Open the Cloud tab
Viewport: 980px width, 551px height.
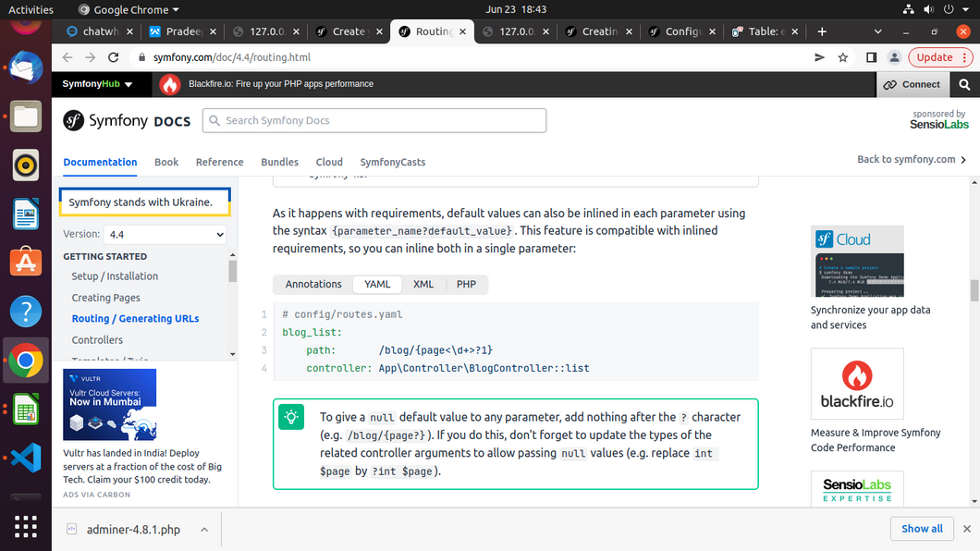pyautogui.click(x=329, y=163)
